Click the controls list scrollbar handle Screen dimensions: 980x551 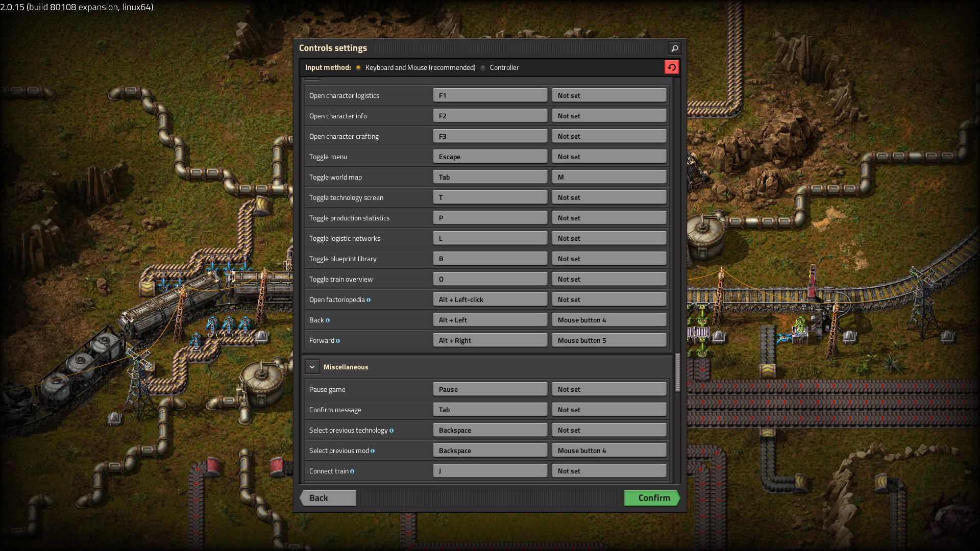(677, 372)
